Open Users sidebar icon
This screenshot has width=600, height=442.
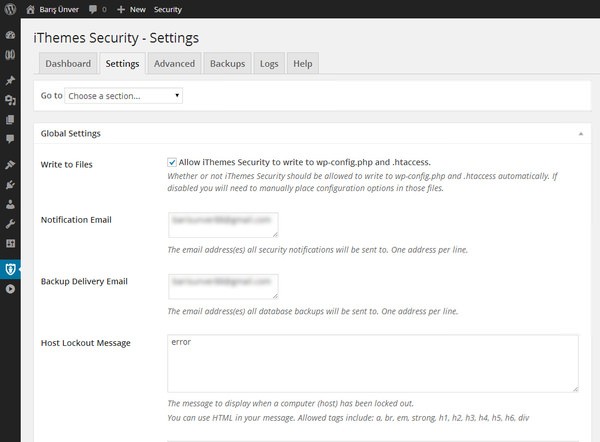coord(10,204)
